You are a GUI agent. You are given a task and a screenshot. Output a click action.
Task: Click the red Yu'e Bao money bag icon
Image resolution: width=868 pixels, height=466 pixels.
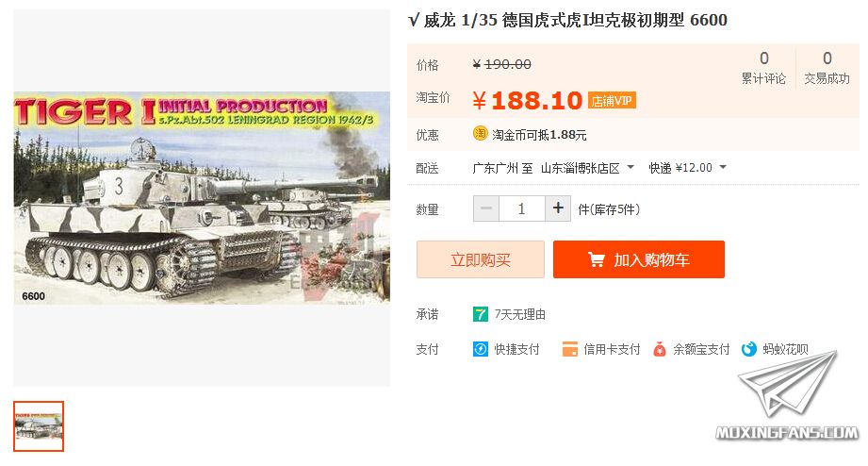pyautogui.click(x=660, y=349)
